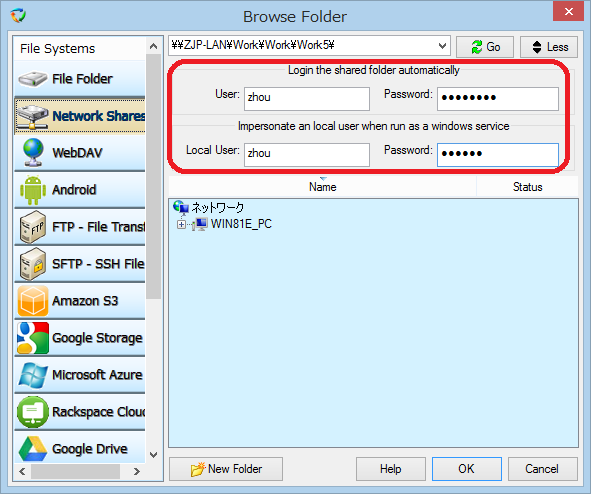Edit the network path text box
Screen dimensions: 591x494
pos(302,46)
